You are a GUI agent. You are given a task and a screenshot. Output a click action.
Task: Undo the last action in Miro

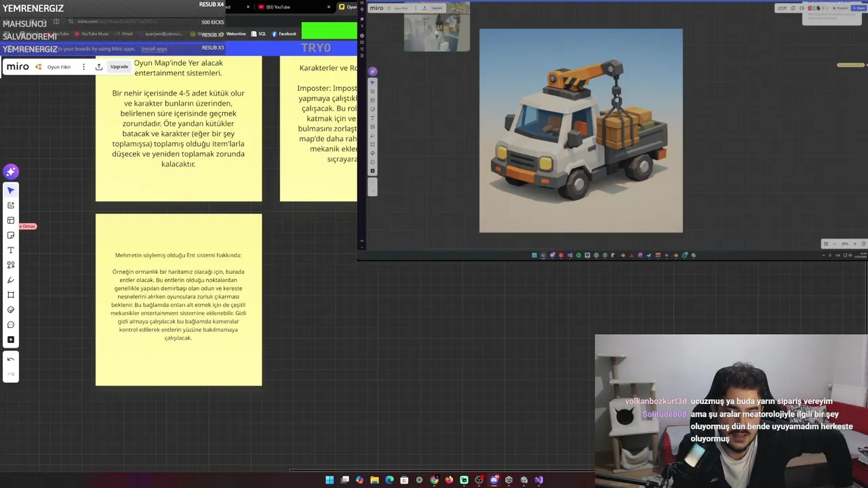pos(10,359)
